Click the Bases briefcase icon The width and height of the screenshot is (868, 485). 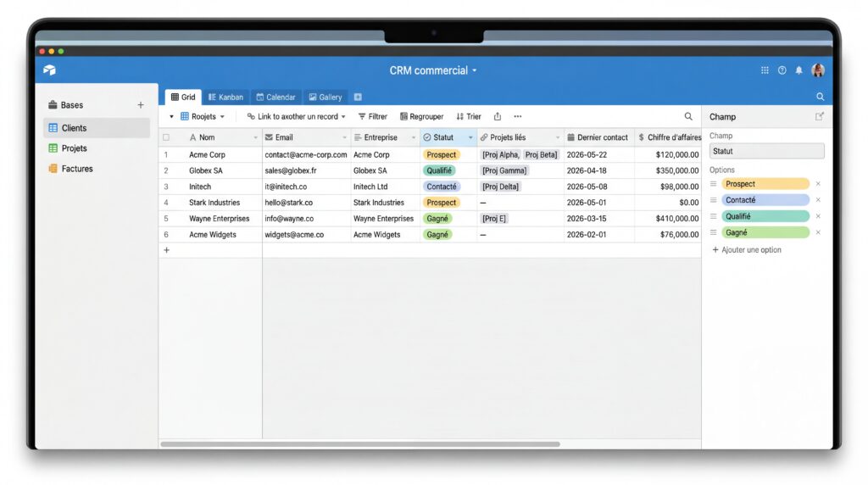point(53,104)
